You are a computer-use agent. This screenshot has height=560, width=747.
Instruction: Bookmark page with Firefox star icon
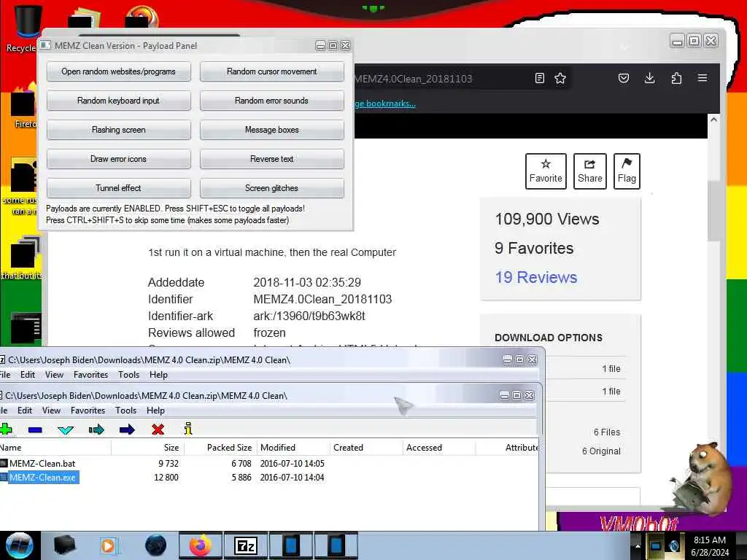(560, 78)
